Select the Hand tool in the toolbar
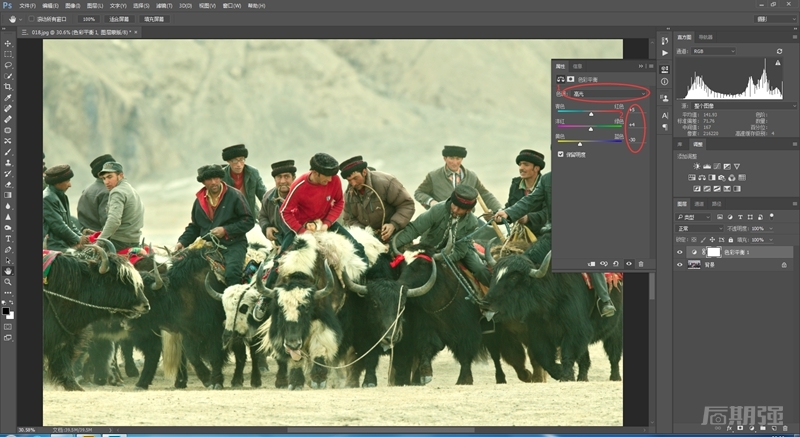 [8, 271]
